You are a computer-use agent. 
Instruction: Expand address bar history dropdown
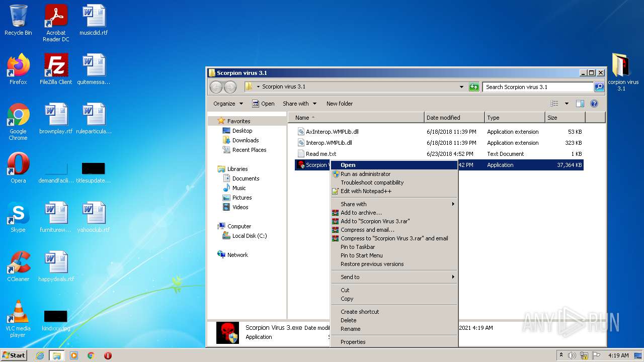461,87
